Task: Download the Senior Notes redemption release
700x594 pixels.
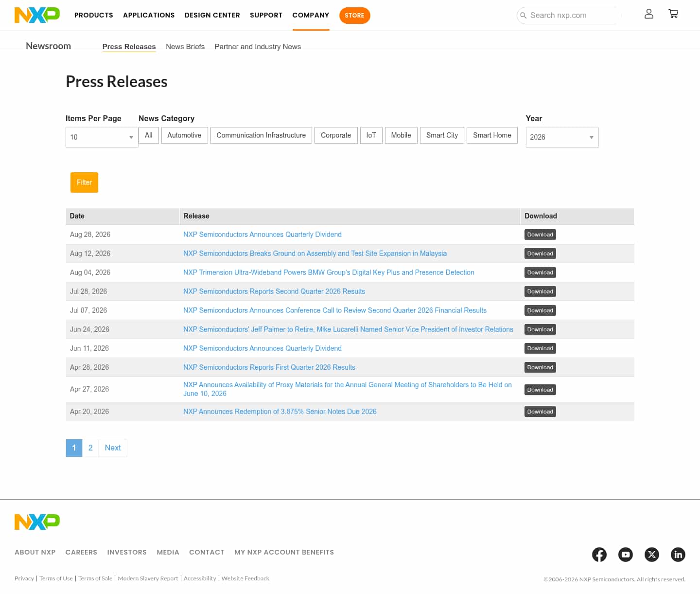Action: click(x=540, y=412)
